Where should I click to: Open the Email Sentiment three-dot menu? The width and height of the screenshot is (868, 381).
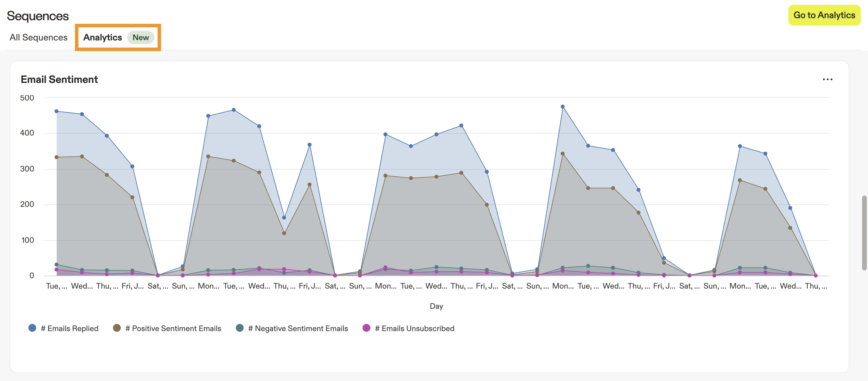[827, 80]
